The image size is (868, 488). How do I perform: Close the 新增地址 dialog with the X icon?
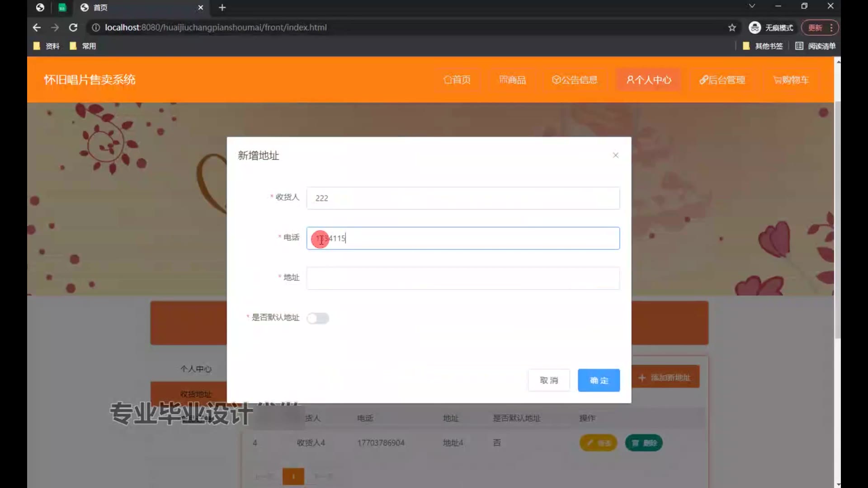[x=615, y=155]
